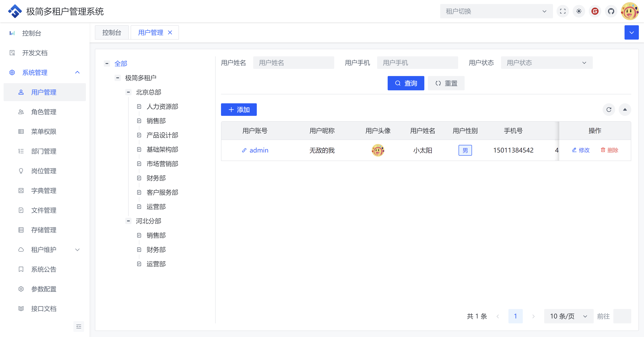Click the 查询 search button

pos(406,83)
